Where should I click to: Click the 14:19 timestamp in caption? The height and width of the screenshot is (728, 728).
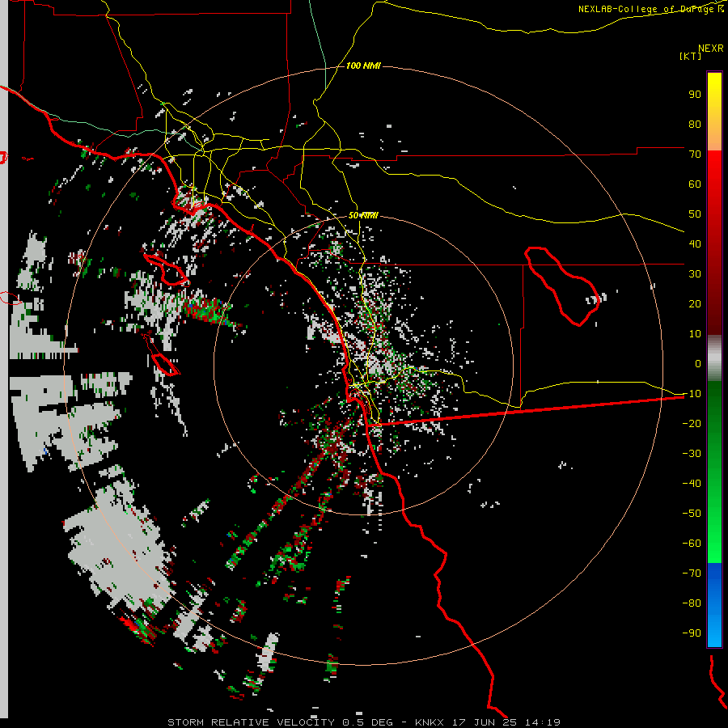[x=542, y=722]
